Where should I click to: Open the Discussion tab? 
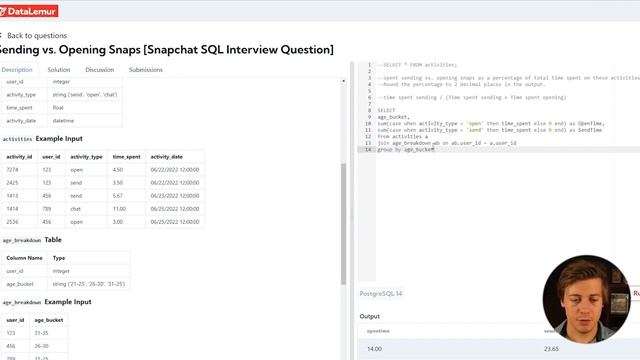100,70
